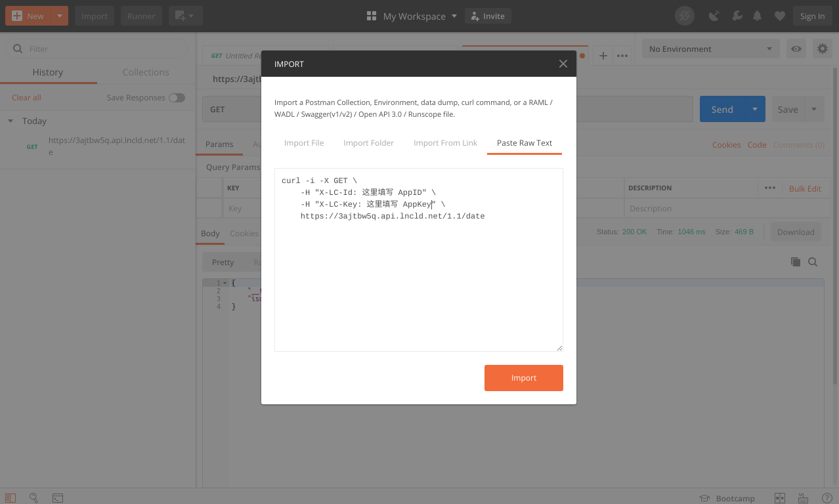Select response Cookies tab

point(244,233)
